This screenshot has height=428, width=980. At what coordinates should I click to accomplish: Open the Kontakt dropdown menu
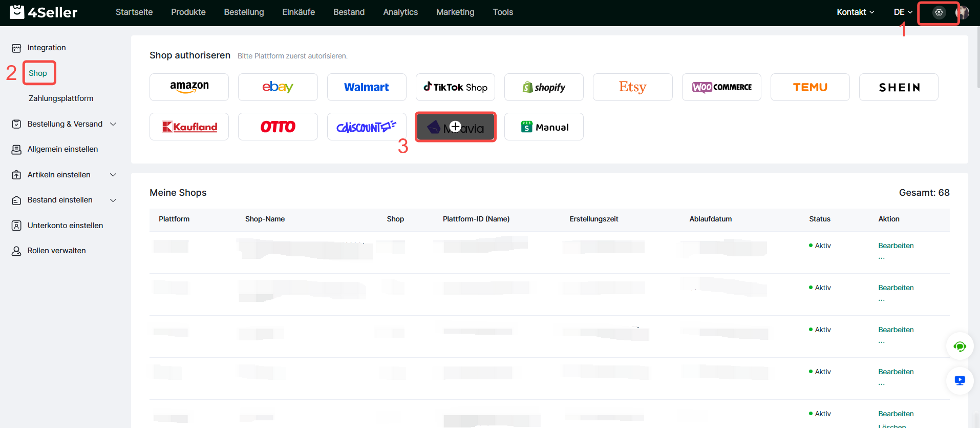[x=855, y=12]
